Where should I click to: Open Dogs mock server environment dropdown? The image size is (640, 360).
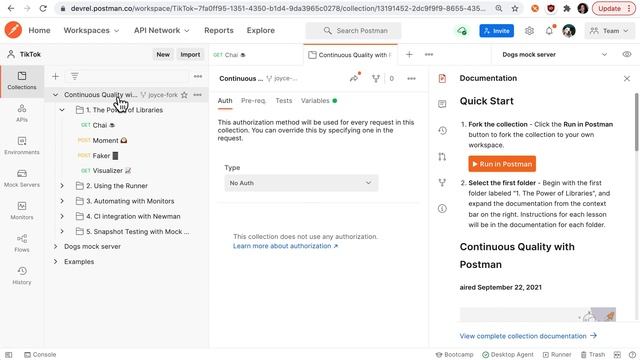554,54
